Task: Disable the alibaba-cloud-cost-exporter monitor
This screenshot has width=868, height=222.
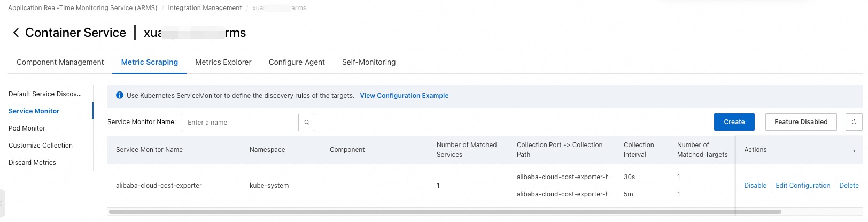Action: 755,186
